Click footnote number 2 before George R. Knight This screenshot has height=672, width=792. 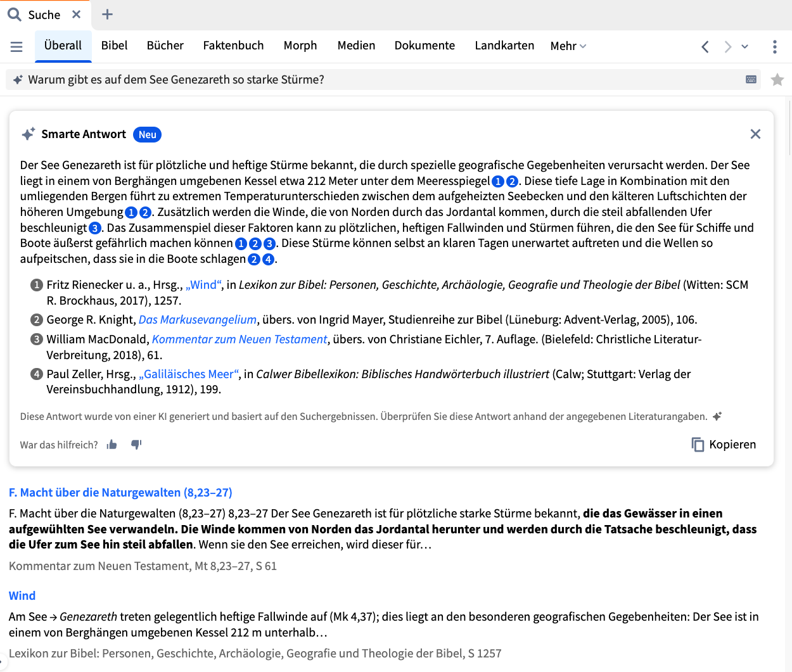tap(37, 320)
